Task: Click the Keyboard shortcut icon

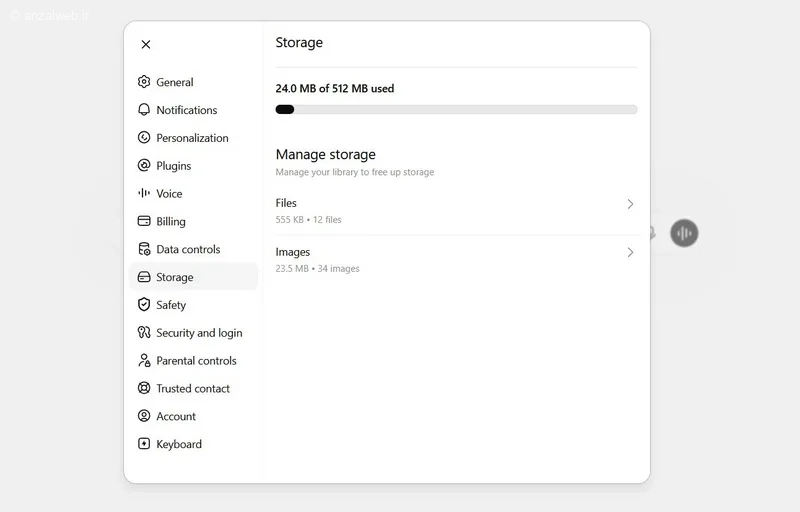Action: [x=144, y=444]
